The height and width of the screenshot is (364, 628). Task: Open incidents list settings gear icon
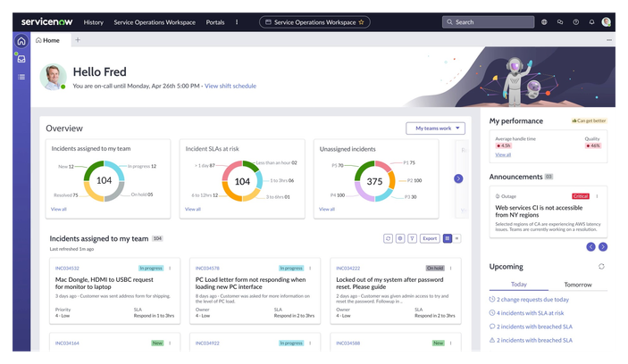[x=399, y=238]
